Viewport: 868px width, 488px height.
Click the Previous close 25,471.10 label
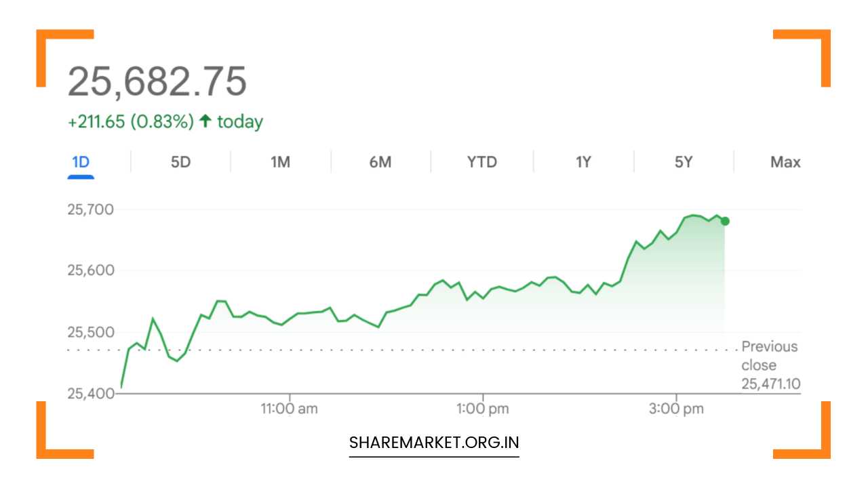770,365
